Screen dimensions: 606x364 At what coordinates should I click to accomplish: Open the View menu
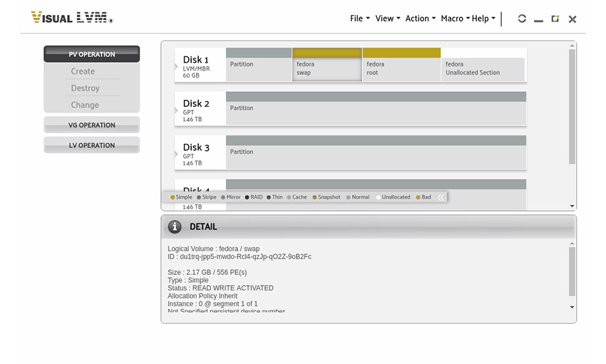click(387, 19)
